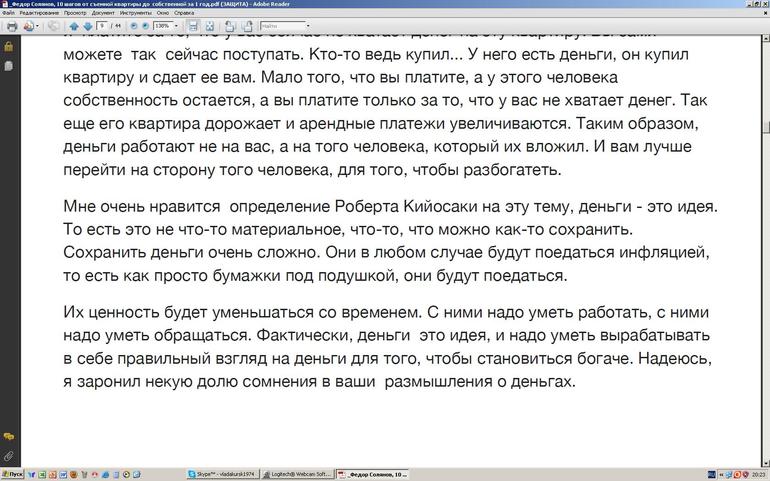Click the Print icon in toolbar
The image size is (770, 481).
(x=10, y=26)
